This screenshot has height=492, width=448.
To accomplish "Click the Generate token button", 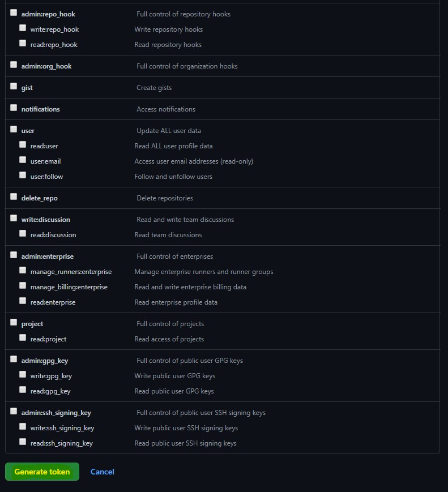I will (42, 472).
